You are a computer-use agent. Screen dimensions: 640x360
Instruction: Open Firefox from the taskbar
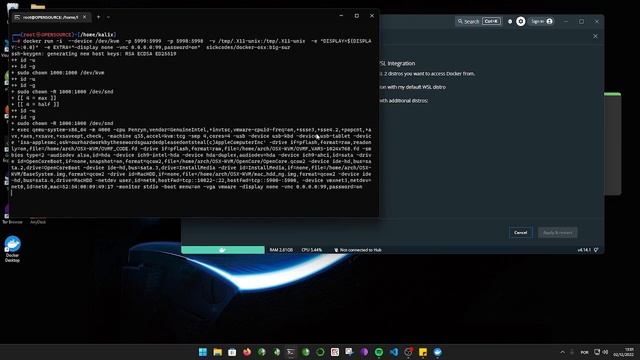click(247, 352)
